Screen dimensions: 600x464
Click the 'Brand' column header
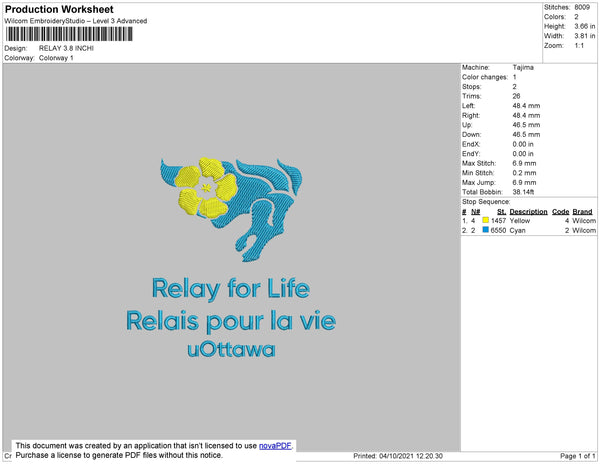pos(582,212)
